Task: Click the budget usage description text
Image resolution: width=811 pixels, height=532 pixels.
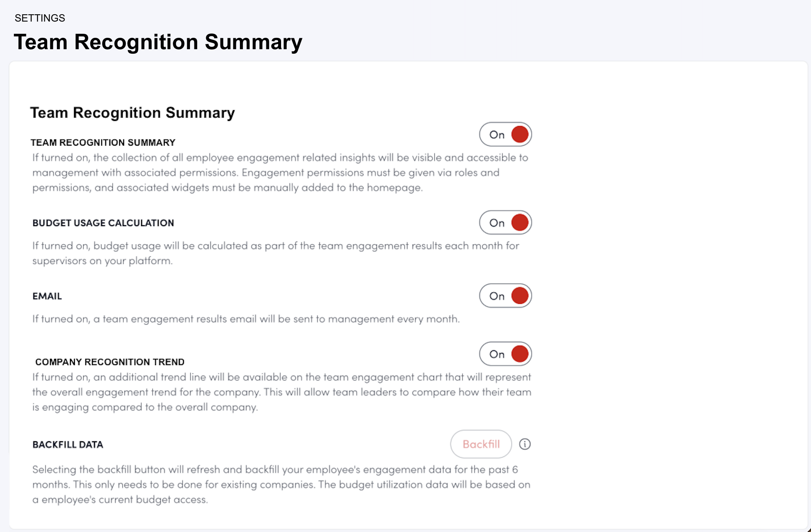Action: tap(275, 253)
